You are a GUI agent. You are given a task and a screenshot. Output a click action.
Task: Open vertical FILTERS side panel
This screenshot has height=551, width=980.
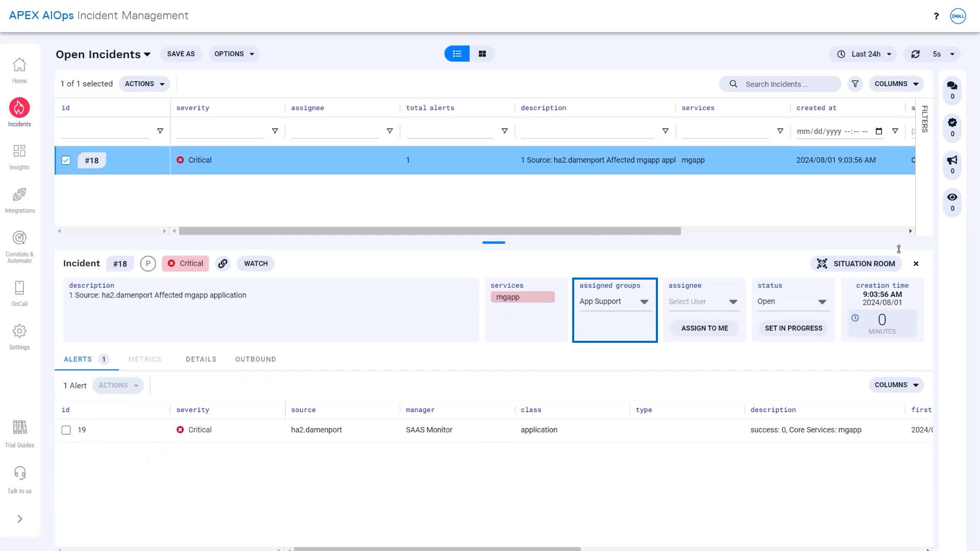point(924,118)
